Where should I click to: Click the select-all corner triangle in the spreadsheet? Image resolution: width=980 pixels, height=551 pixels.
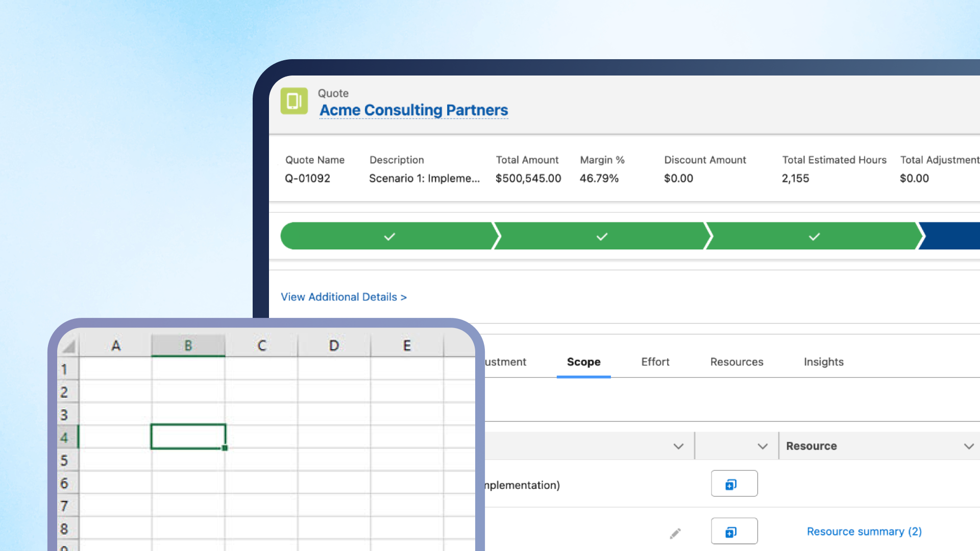[x=68, y=346]
